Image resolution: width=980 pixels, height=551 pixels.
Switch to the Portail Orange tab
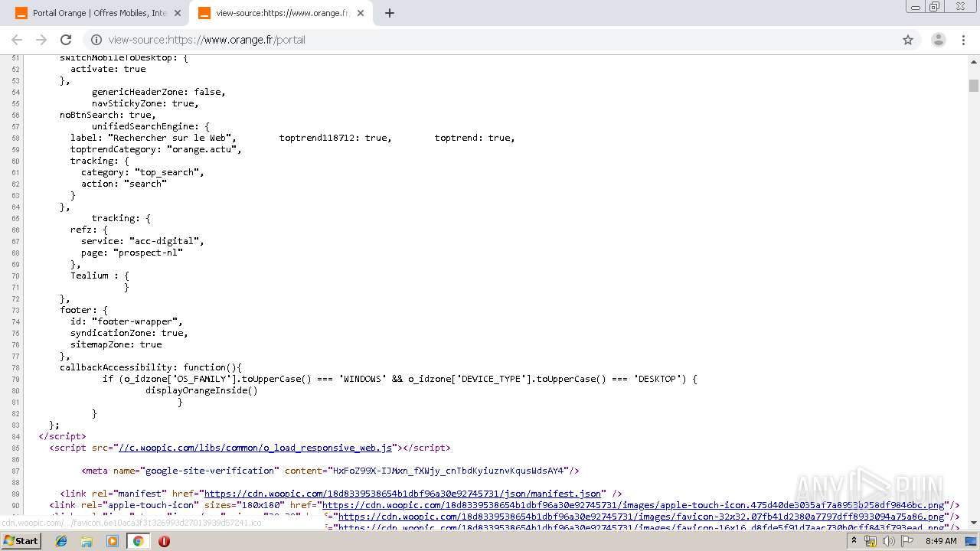(97, 13)
